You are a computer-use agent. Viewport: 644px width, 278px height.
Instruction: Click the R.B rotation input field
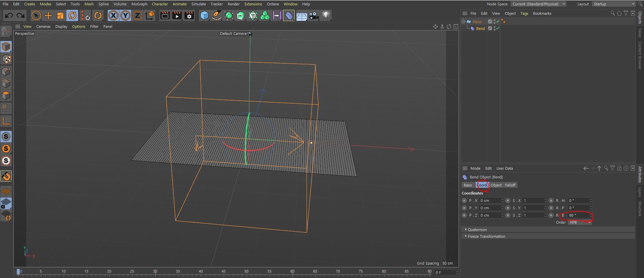click(578, 215)
